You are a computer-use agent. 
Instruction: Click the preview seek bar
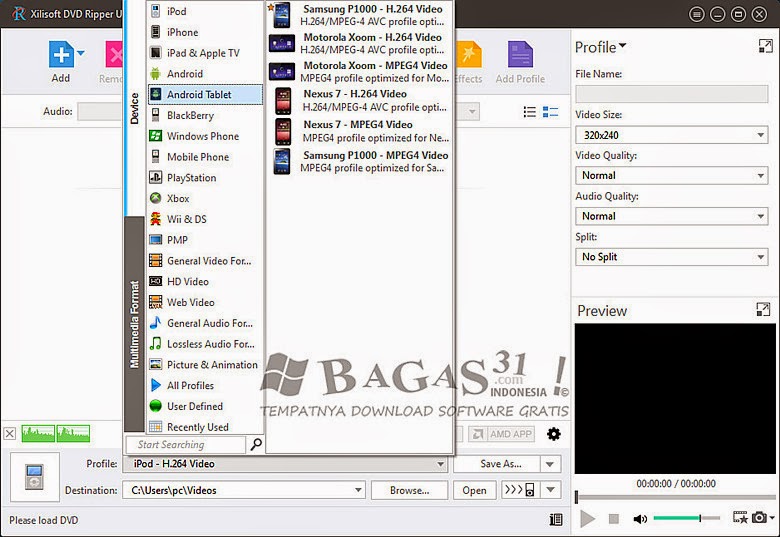click(x=676, y=497)
